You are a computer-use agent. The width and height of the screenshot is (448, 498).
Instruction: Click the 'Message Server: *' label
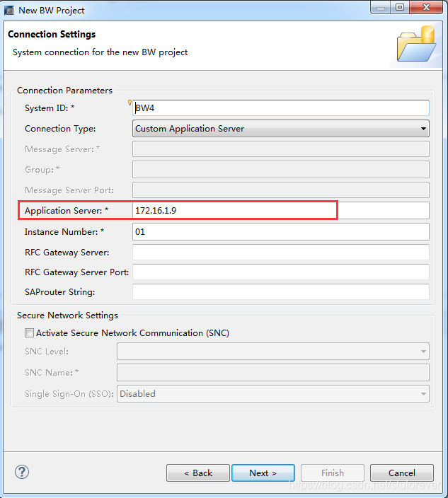click(x=62, y=149)
